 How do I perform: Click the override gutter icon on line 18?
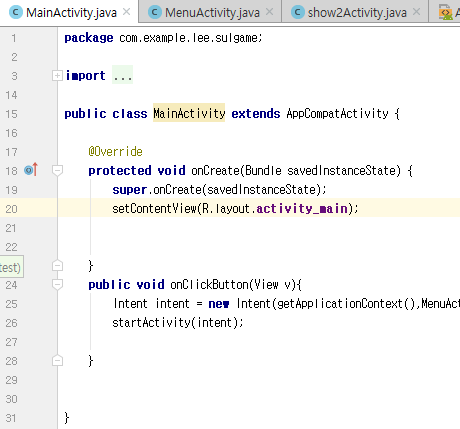pos(31,170)
